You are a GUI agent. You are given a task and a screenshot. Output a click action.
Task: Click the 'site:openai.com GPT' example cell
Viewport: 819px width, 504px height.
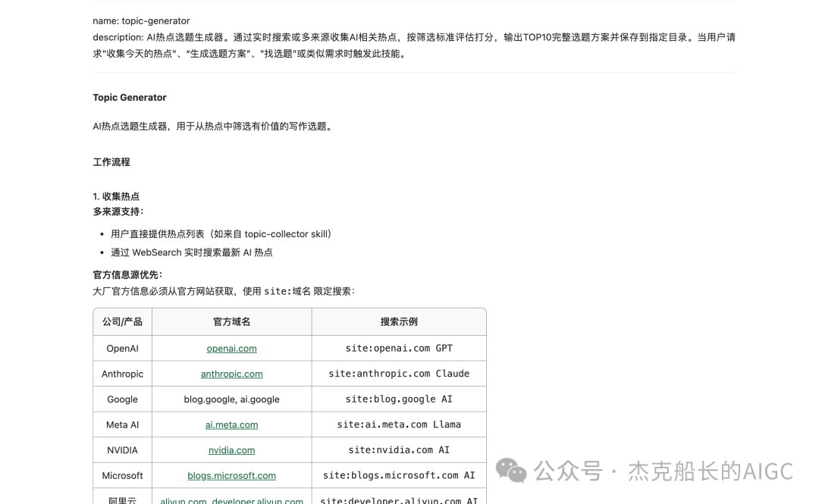pos(399,349)
